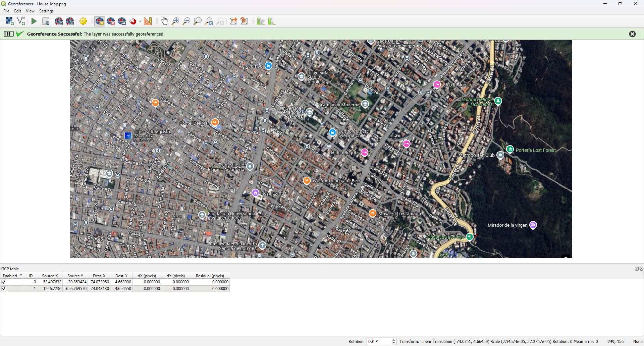Click the Residual (pixels) column header

tap(210, 276)
